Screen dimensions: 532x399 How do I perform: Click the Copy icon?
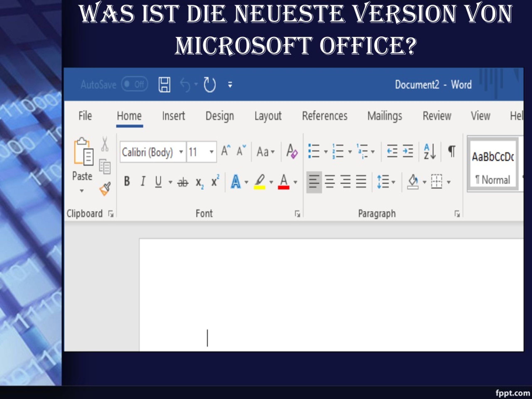coord(105,166)
